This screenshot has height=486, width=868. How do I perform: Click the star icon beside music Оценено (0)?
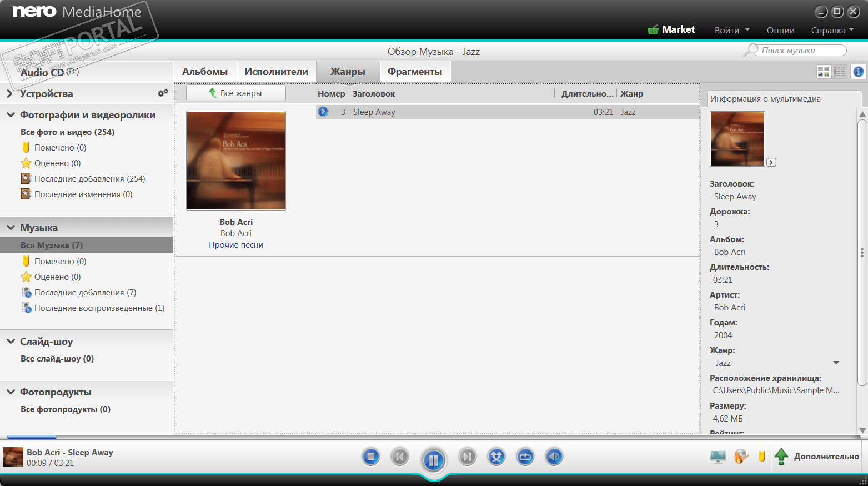pyautogui.click(x=26, y=277)
